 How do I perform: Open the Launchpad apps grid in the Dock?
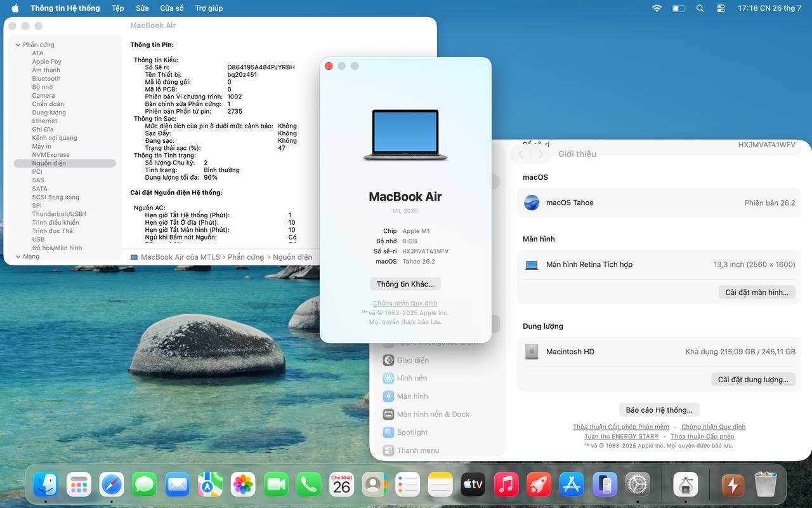click(79, 485)
